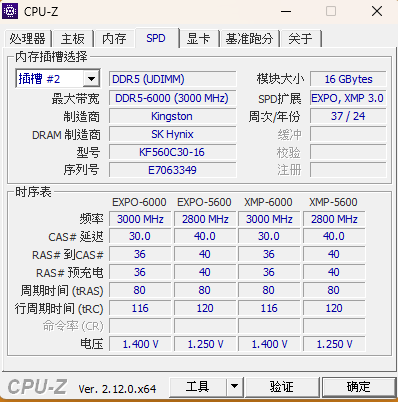Click the 37 / 24 week/year value
The image size is (398, 402).
pos(348,116)
